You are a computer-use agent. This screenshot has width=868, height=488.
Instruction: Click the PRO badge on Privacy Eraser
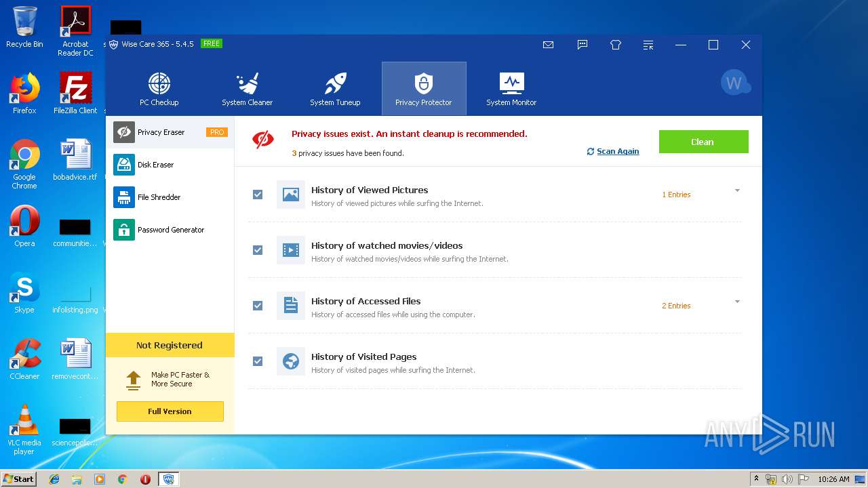(217, 132)
